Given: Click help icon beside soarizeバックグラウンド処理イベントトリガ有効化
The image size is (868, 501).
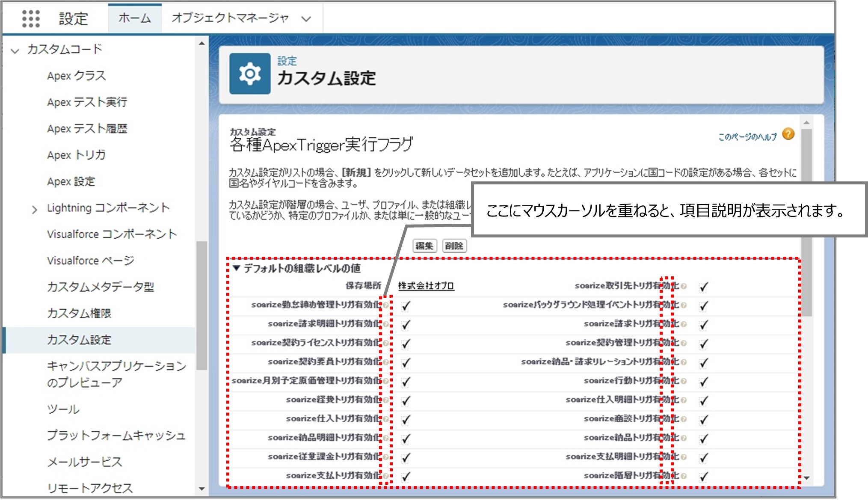Looking at the screenshot, I should (x=684, y=305).
